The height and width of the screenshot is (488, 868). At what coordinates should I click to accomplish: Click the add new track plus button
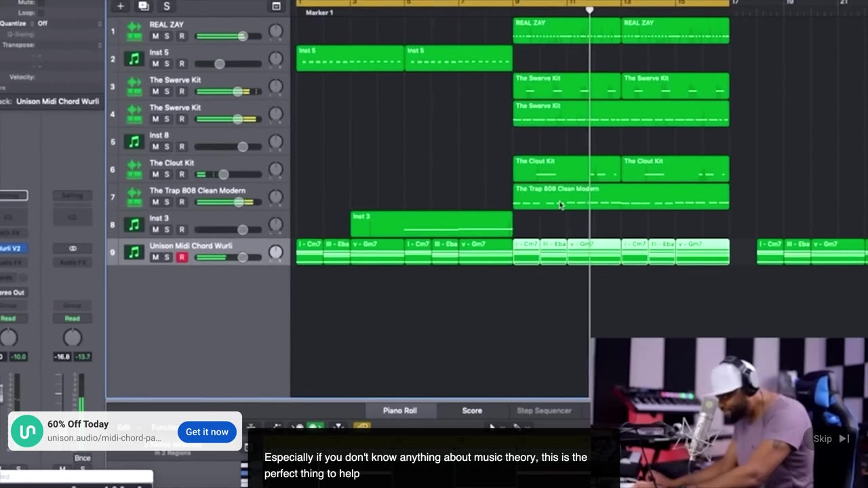120,6
